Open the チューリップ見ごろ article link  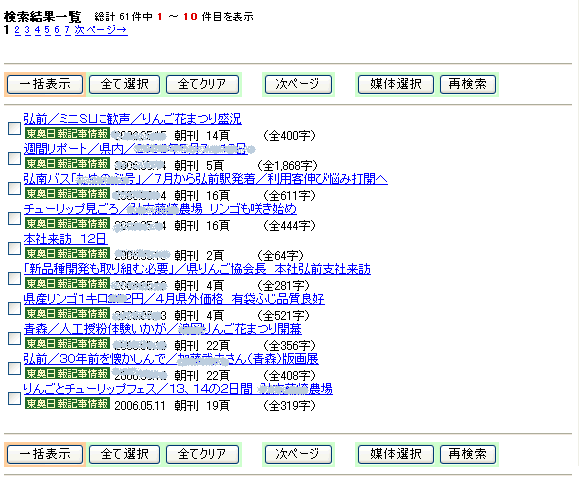pyautogui.click(x=160, y=209)
